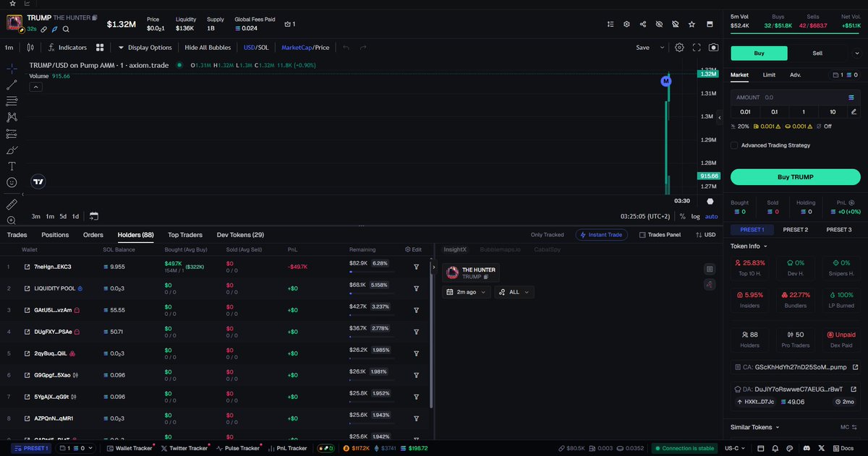Toggle the Instant Trade button
The image size is (868, 456).
click(602, 235)
